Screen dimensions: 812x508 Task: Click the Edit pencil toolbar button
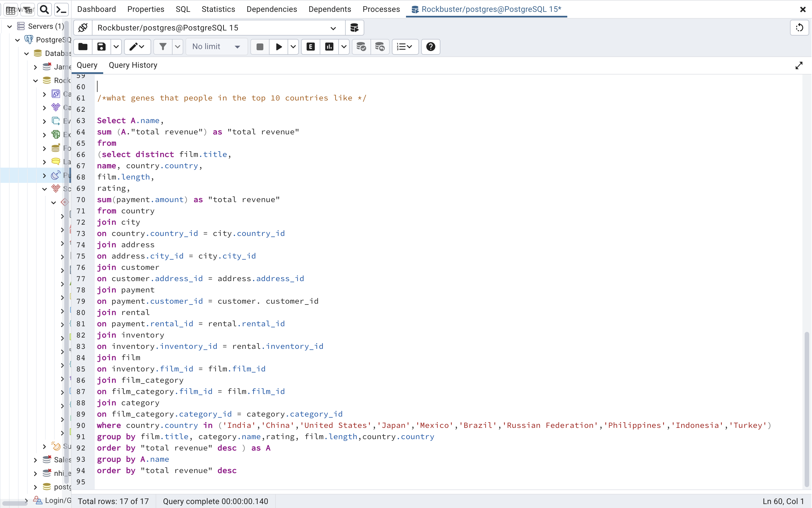pyautogui.click(x=137, y=46)
